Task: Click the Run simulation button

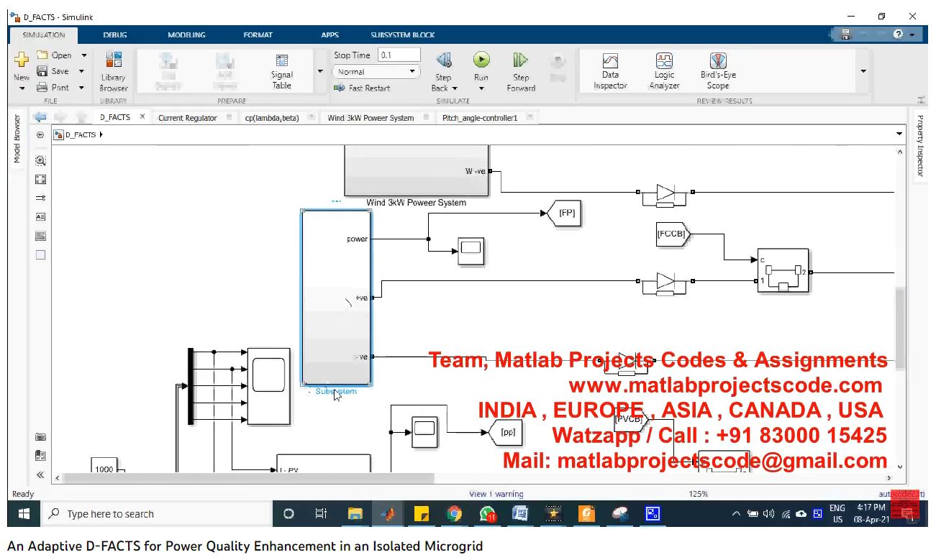Action: [481, 61]
